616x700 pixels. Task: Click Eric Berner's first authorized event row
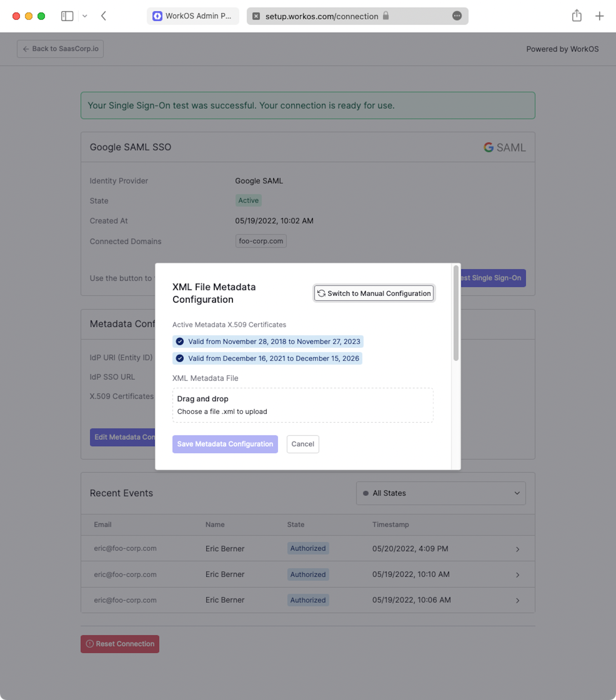[307, 548]
